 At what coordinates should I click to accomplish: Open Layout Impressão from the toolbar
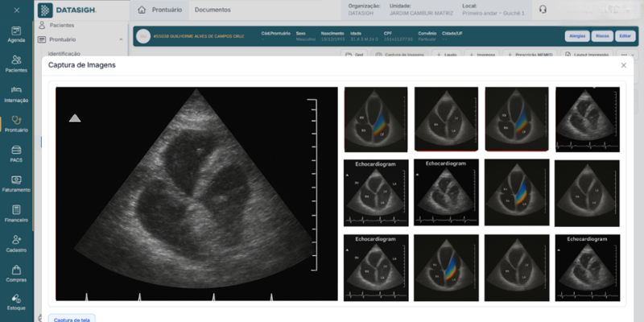(587, 54)
